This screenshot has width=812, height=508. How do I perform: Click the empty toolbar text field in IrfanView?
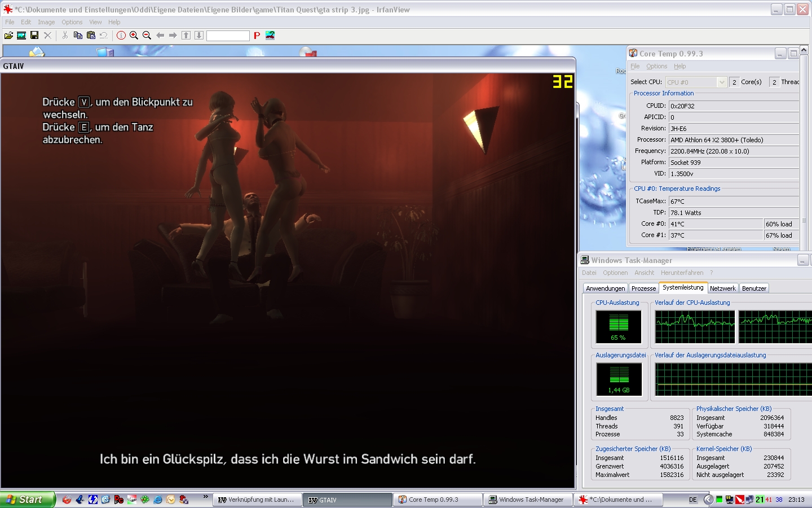[228, 36]
